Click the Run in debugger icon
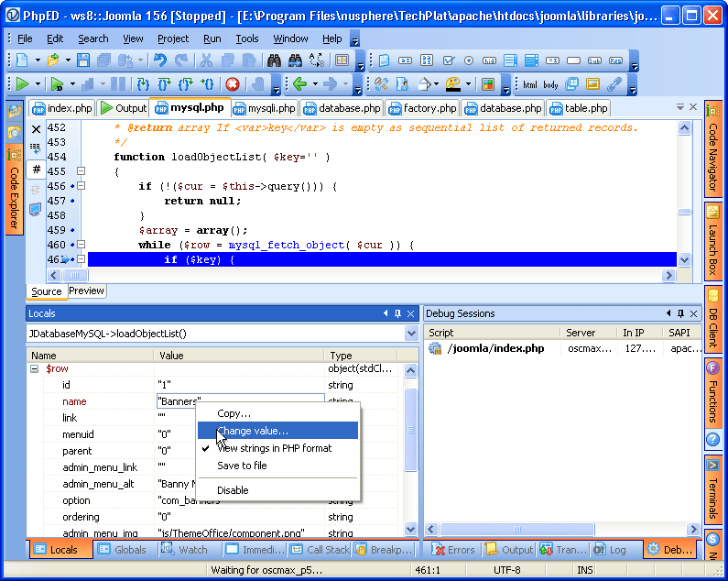Screen dimensions: 728x581 (x=57, y=84)
